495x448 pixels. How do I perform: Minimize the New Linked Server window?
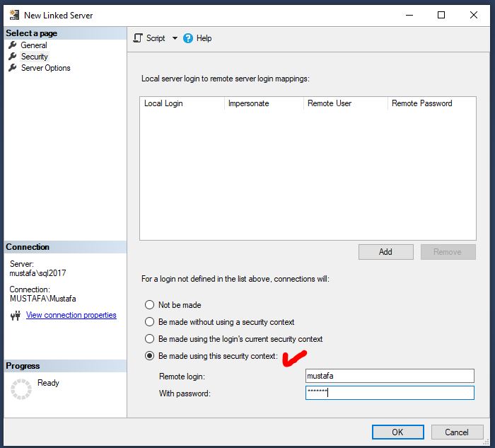pyautogui.click(x=409, y=15)
